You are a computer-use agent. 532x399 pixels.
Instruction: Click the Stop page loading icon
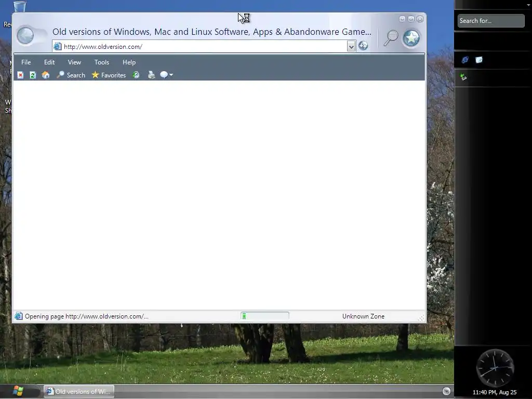coord(20,75)
